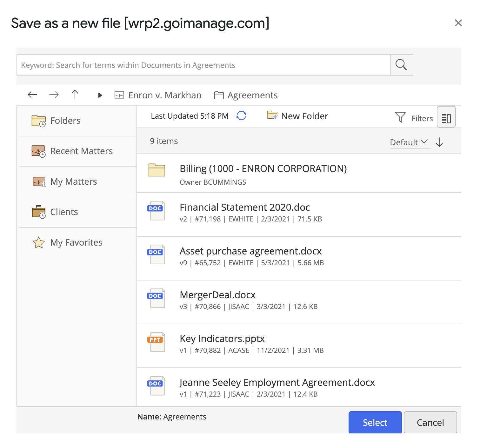Viewport: 480px width, 448px height.
Task: Select My Matters from the sidebar
Action: tap(73, 181)
